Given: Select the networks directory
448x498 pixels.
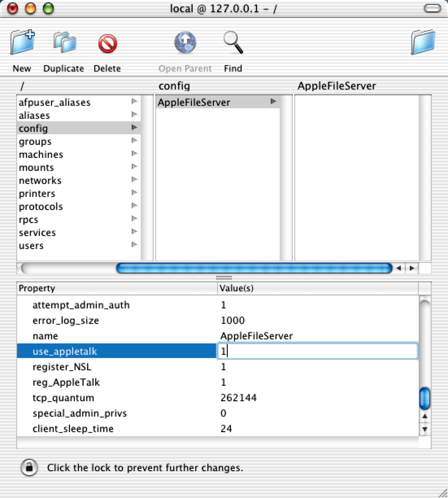Looking at the screenshot, I should [78, 180].
